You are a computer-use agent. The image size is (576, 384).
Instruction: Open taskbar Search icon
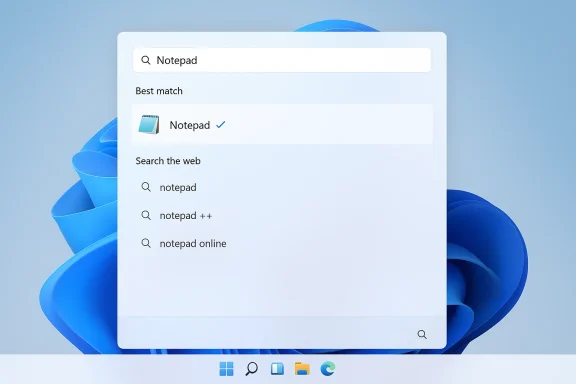[252, 369]
